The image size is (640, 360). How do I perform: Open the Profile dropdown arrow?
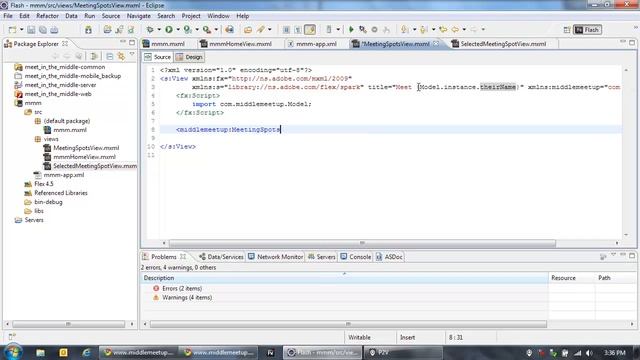click(197, 29)
